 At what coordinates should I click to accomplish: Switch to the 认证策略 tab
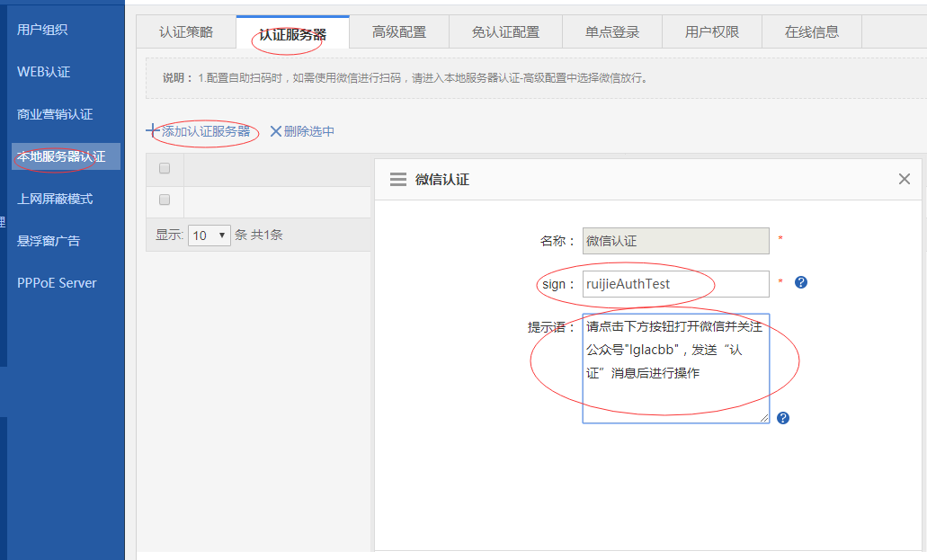tap(186, 31)
